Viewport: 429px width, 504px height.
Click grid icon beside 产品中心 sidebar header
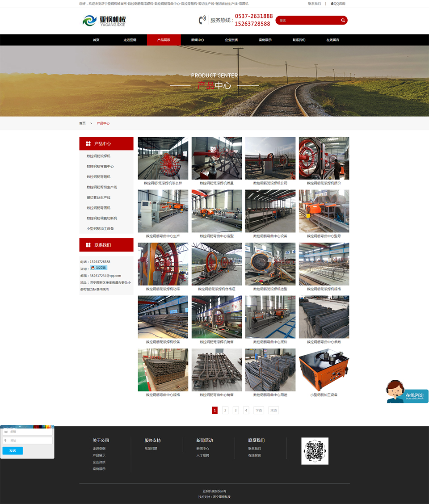[x=88, y=144]
